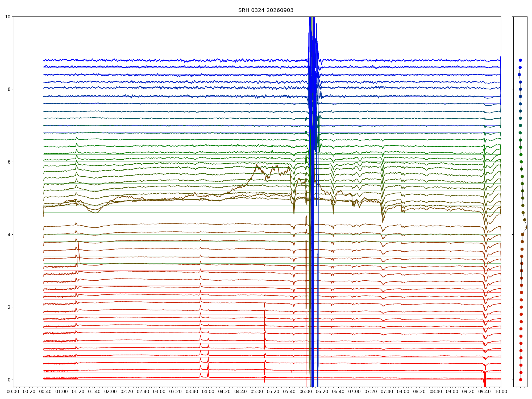
Task: Select the topmost blue dot in the side panel
Action: (520, 60)
